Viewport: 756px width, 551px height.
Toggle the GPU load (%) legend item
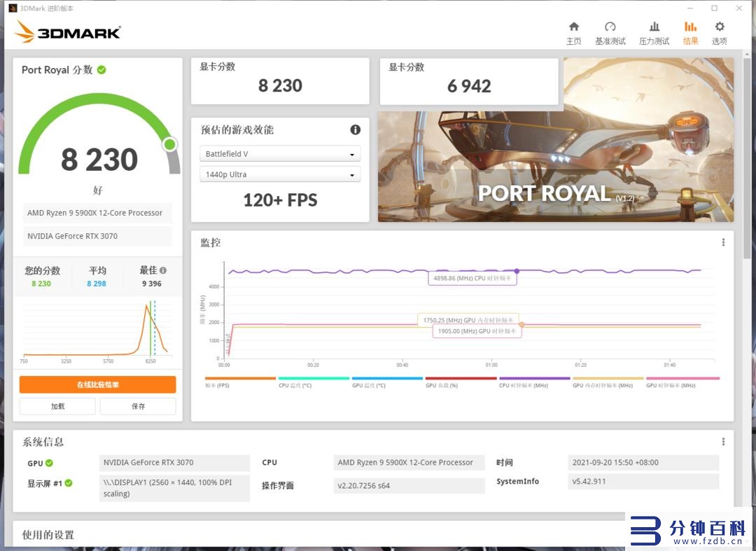[461, 382]
